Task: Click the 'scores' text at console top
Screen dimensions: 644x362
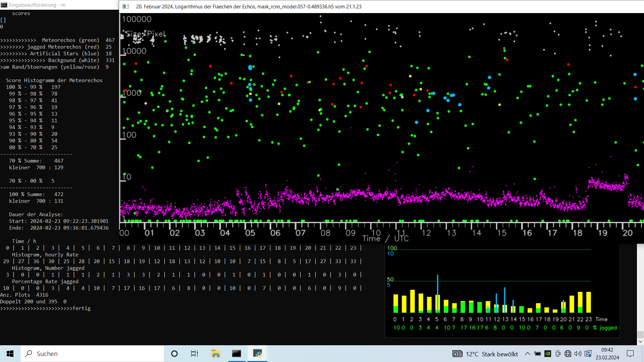Action: coord(21,13)
